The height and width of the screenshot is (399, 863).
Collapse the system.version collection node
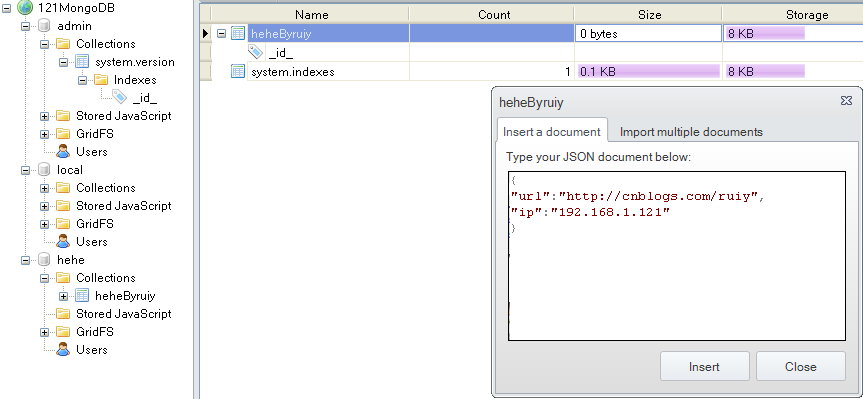(x=63, y=62)
